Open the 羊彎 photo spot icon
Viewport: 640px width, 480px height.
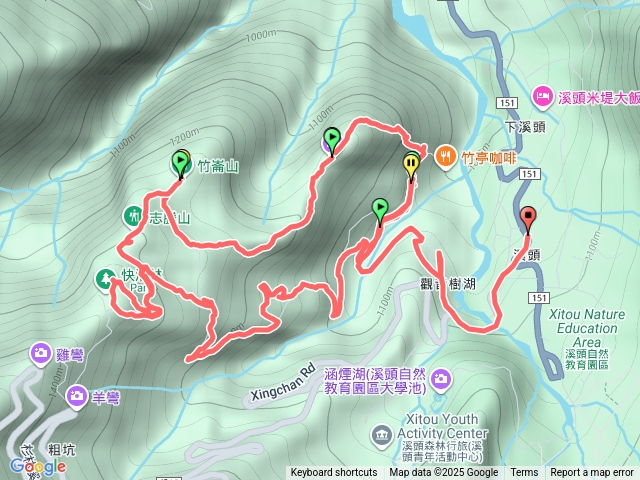tap(76, 396)
